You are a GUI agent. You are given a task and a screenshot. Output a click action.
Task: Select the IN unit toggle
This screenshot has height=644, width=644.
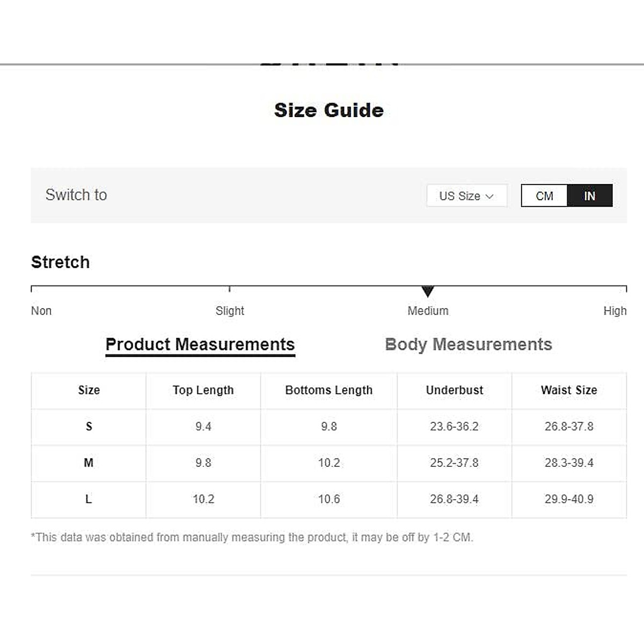click(589, 196)
